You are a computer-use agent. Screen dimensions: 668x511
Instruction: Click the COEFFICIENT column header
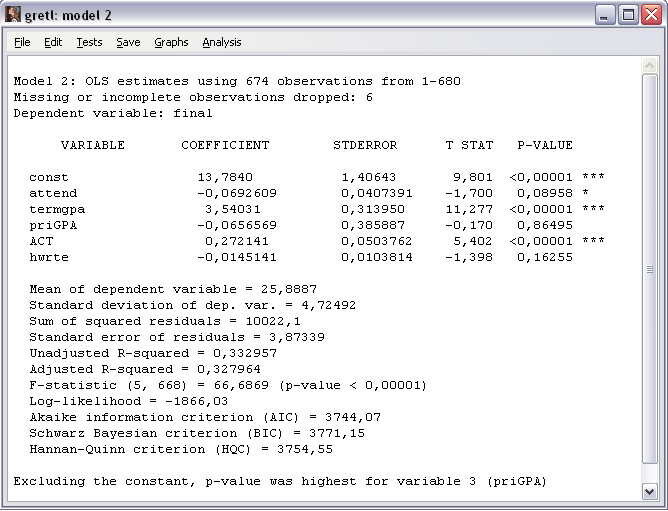225,145
